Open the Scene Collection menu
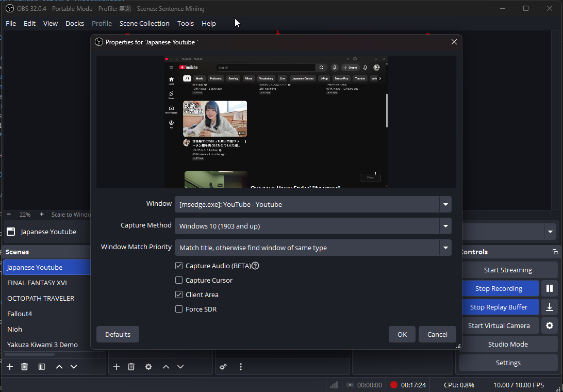Viewport: 563px width, 392px height. (x=144, y=23)
